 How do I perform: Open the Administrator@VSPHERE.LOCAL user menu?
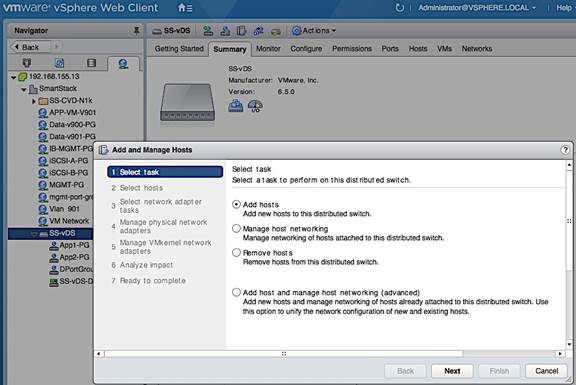[477, 7]
